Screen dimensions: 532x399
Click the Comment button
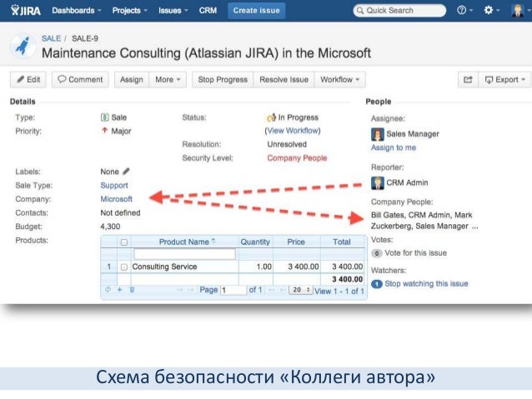point(80,80)
